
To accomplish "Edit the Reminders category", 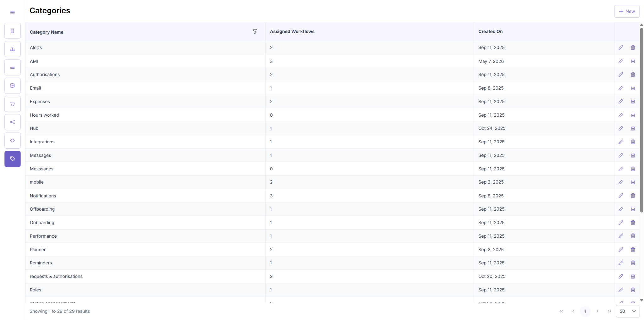I will tap(621, 263).
